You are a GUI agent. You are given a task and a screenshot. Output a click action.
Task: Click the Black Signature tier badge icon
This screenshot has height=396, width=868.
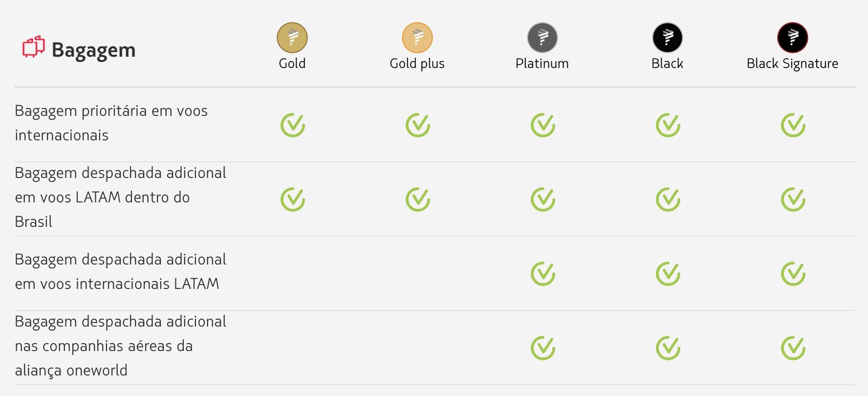(793, 38)
